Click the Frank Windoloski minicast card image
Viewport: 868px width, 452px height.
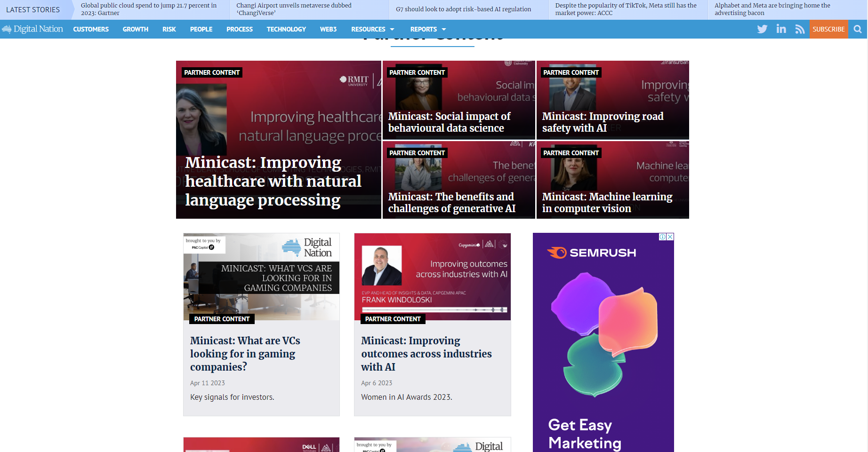pyautogui.click(x=433, y=277)
